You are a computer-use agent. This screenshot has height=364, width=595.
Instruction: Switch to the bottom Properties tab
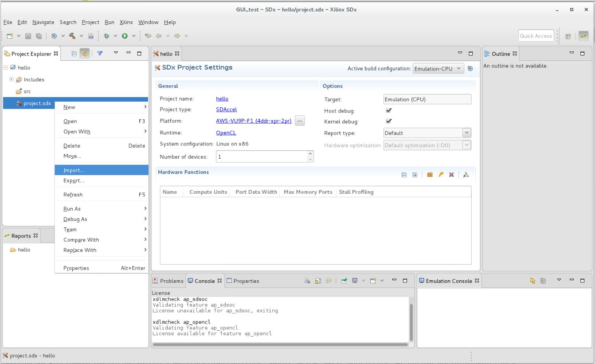[x=243, y=281]
